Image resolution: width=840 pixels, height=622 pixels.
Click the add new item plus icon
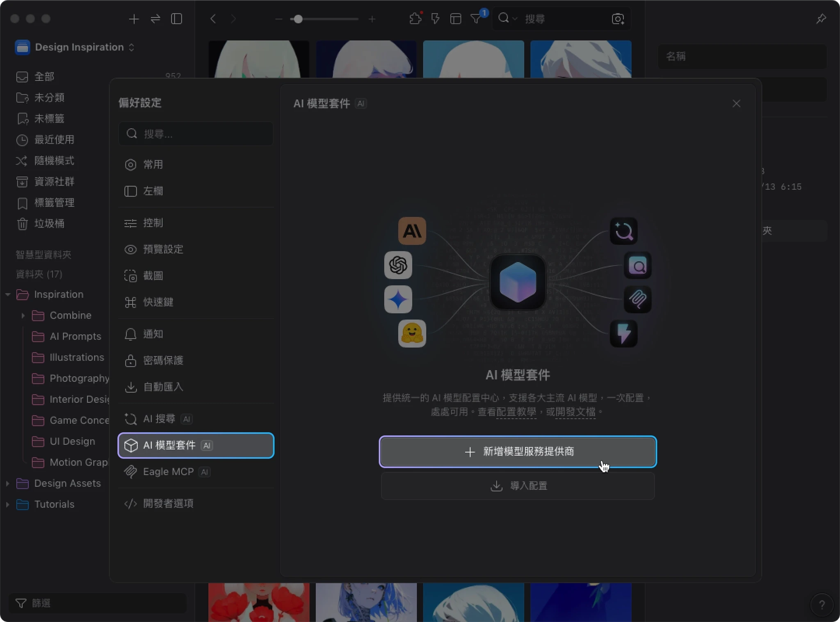point(134,19)
